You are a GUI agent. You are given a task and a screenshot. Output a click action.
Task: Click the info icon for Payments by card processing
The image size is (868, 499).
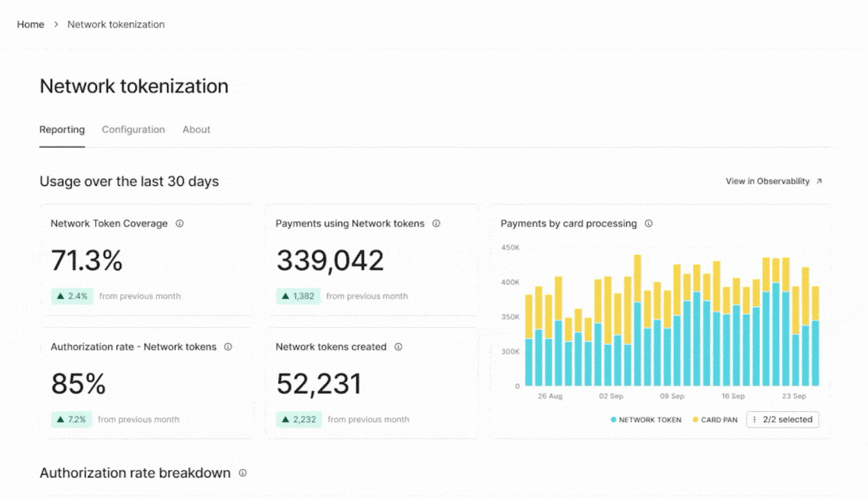(648, 223)
